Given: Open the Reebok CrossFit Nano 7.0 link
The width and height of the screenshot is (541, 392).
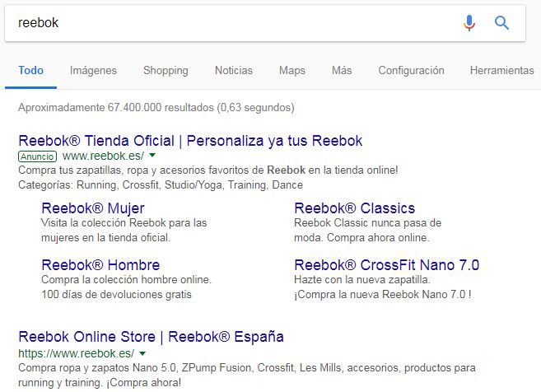Looking at the screenshot, I should (386, 265).
